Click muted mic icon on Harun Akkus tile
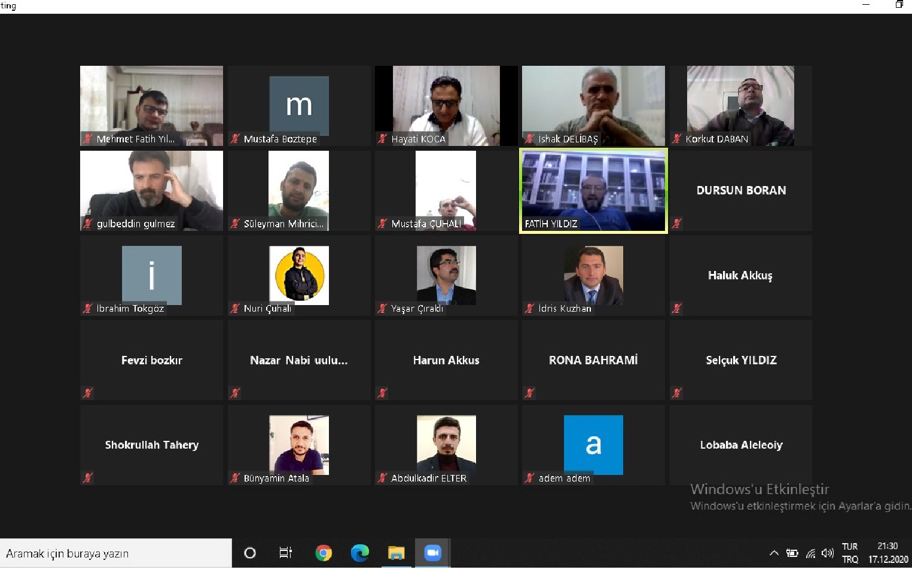The image size is (912, 588). click(383, 393)
